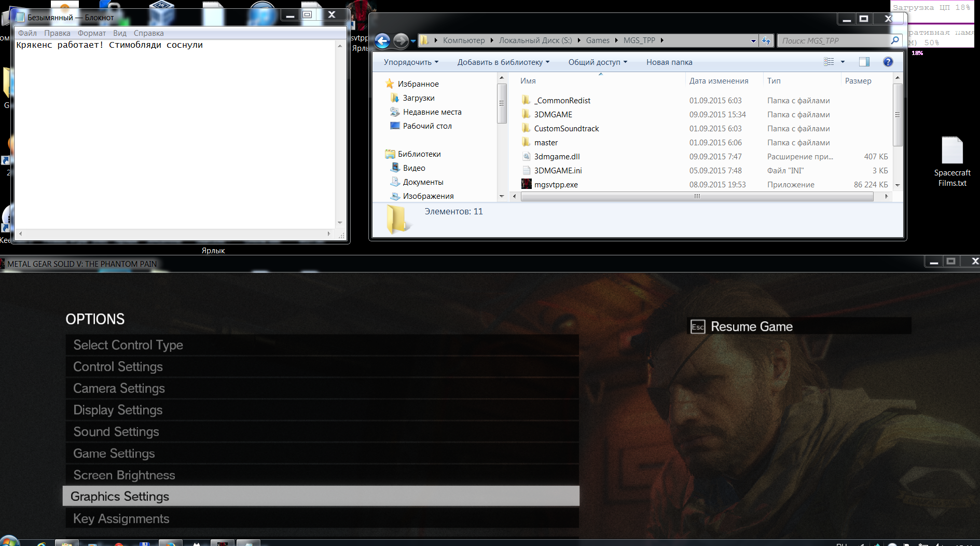The width and height of the screenshot is (980, 546).
Task: Click the file list scrollbar down arrow
Action: pos(897,185)
